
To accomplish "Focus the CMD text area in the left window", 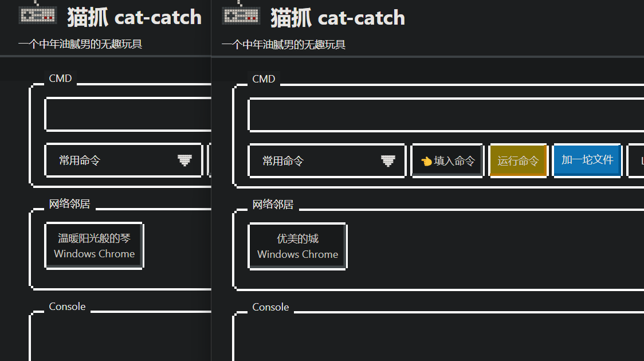I will click(128, 114).
